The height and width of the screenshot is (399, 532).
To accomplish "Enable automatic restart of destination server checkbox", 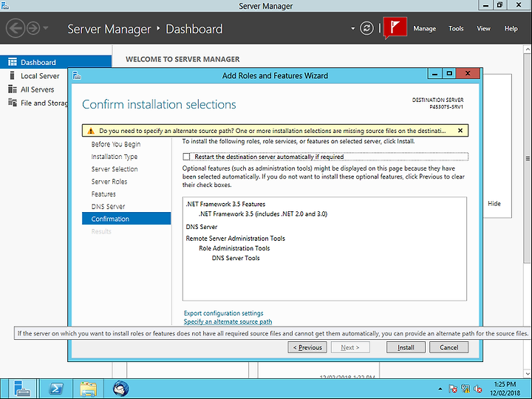I will 186,157.
